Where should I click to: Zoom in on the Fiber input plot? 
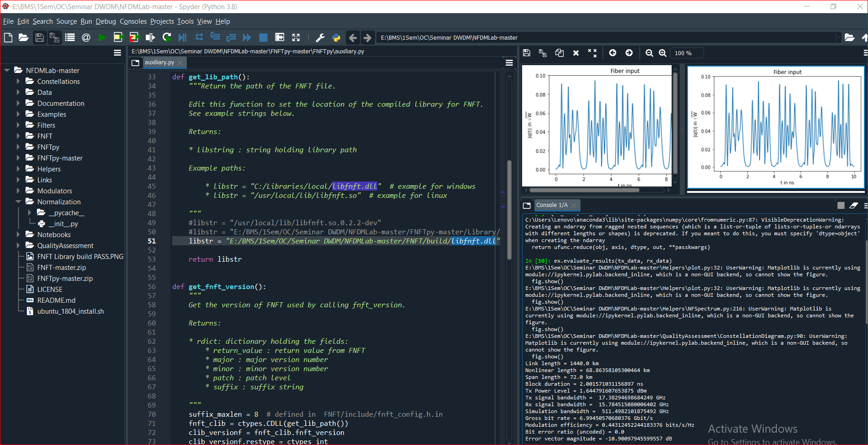pos(663,53)
